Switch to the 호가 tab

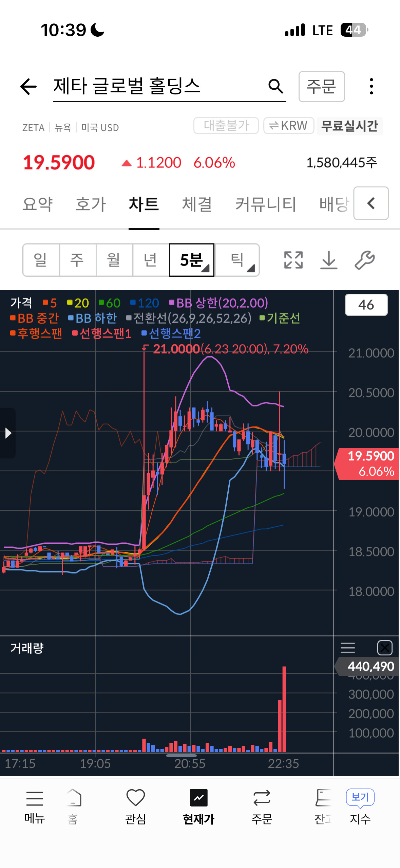(x=91, y=204)
